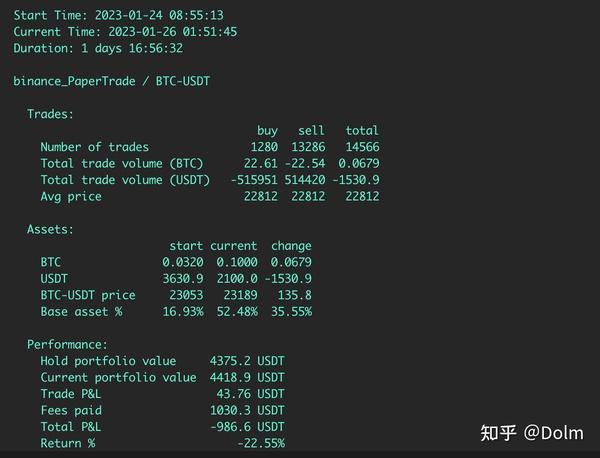The width and height of the screenshot is (600, 458).
Task: Click the Assets section header
Action: (x=50, y=229)
